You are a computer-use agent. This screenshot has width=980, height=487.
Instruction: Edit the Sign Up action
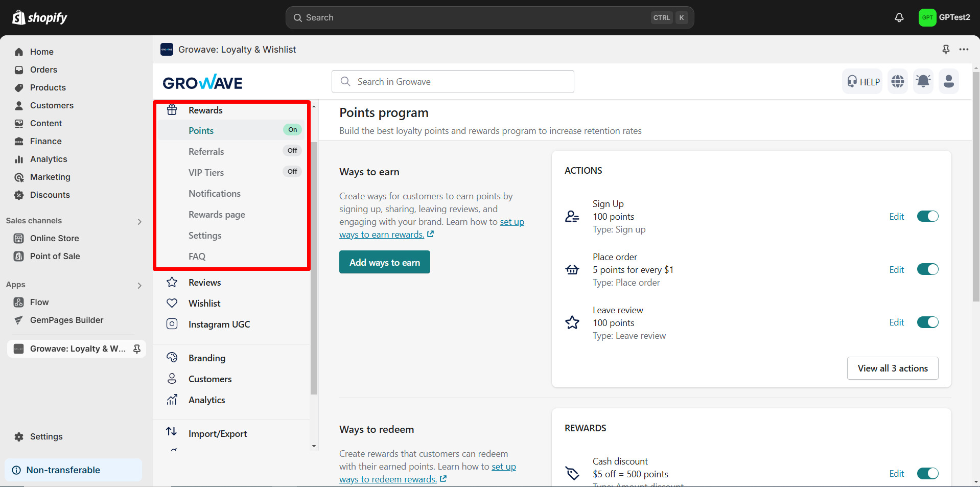(x=897, y=217)
